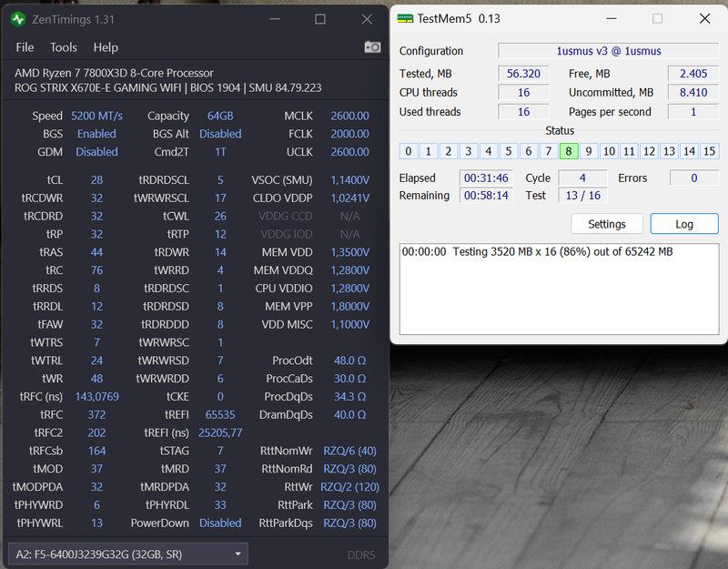728x569 pixels.
Task: Close the TestMem5 window
Action: point(704,18)
